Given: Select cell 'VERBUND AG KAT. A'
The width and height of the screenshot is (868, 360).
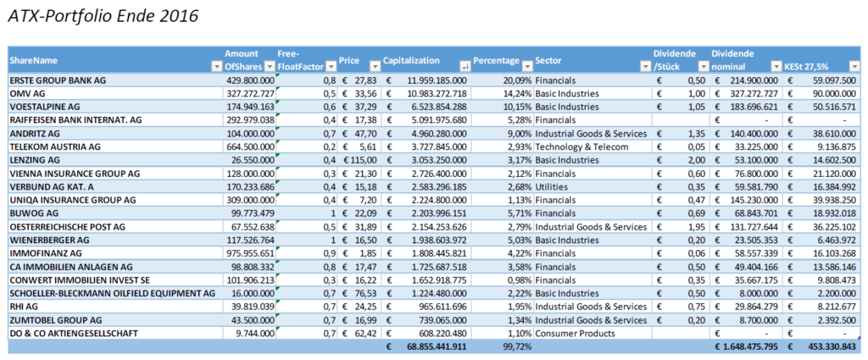Looking at the screenshot, I should (x=115, y=187).
